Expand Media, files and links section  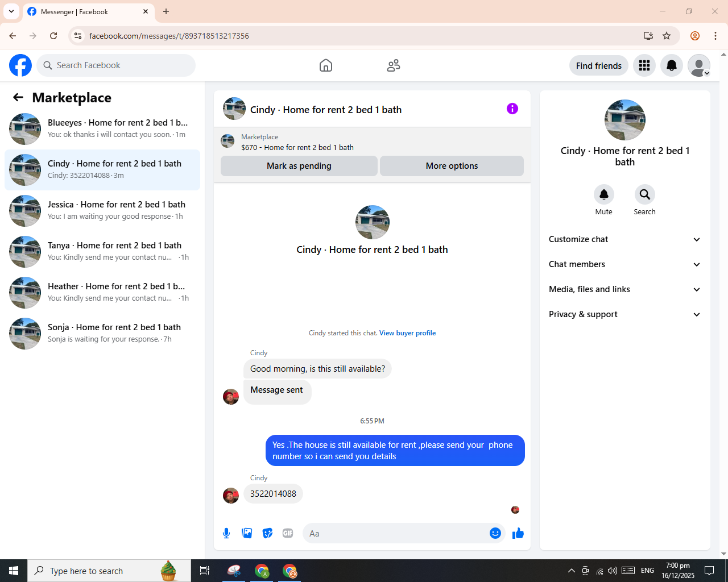(x=624, y=289)
